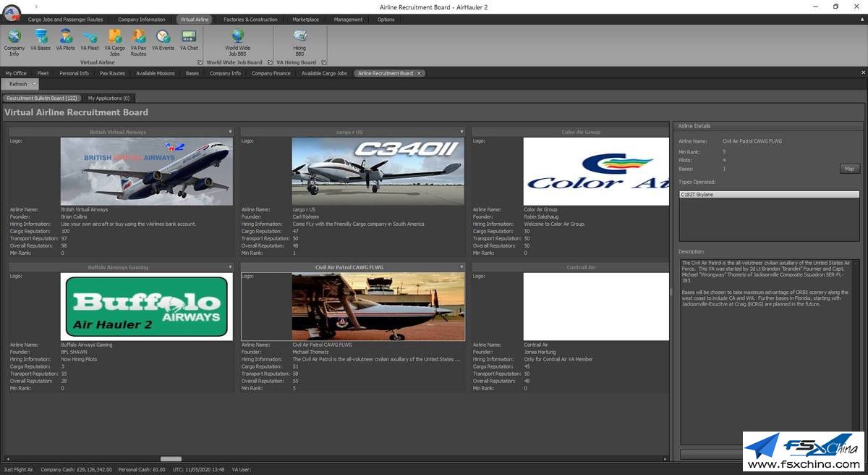Expand VA Hiring Board group launcher
868x475 pixels.
323,62
